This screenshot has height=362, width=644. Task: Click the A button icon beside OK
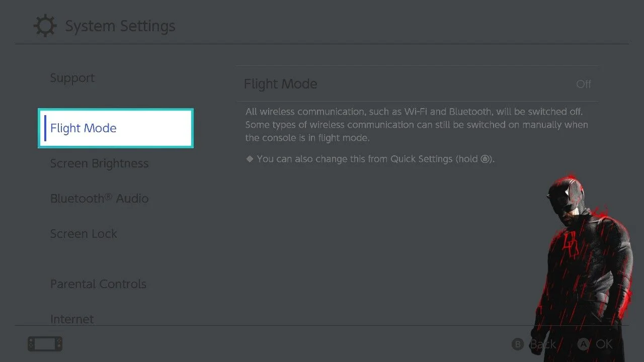point(584,344)
